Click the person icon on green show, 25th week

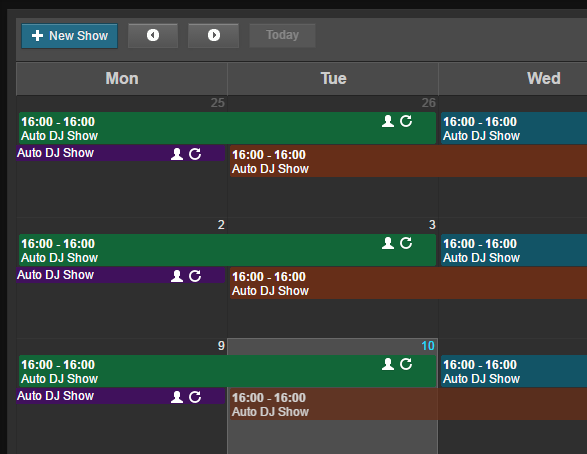(388, 121)
